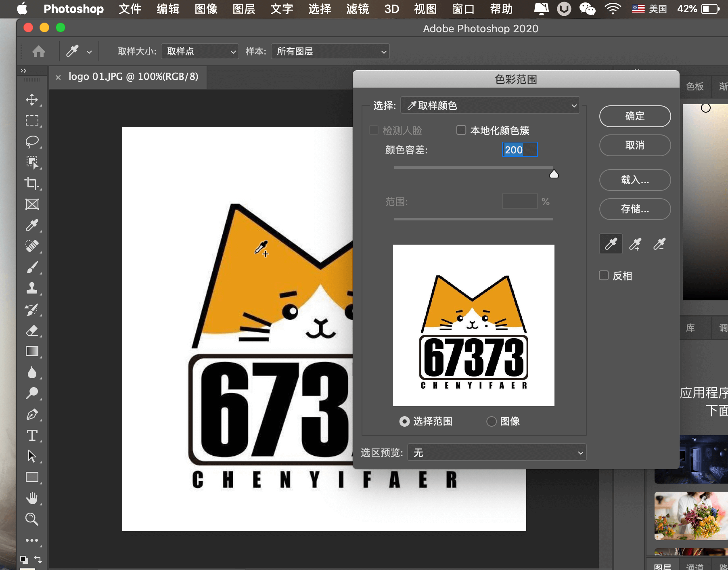Screen dimensions: 728x570
Task: Click the default foreground/background colors icon
Action: point(24,560)
